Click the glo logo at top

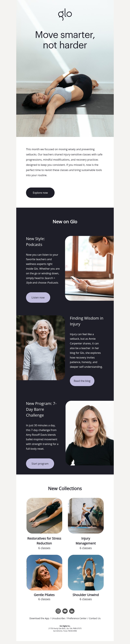pos(65,14)
